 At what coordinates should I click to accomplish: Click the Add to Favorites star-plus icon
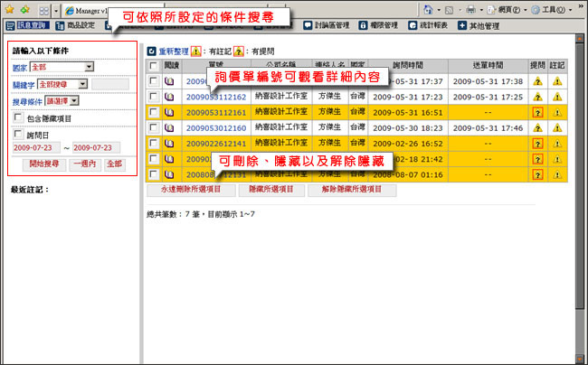(x=25, y=9)
